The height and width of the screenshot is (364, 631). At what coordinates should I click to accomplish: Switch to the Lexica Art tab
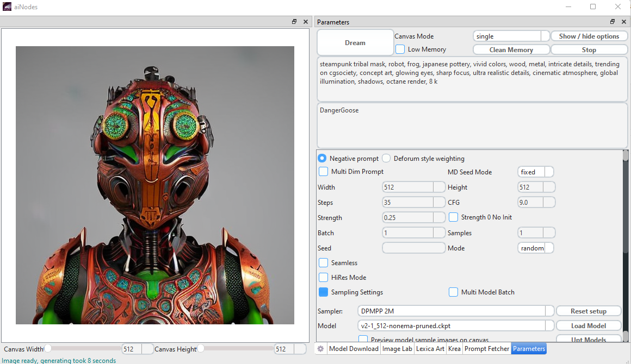pyautogui.click(x=430, y=349)
